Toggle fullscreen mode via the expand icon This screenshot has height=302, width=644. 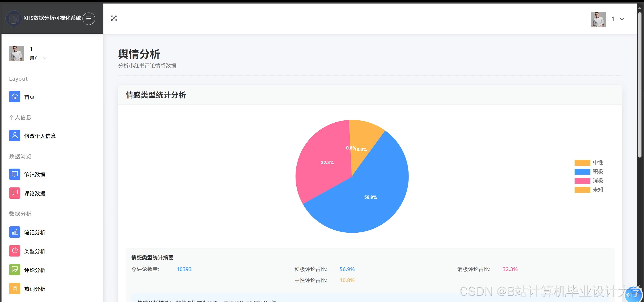coord(114,18)
